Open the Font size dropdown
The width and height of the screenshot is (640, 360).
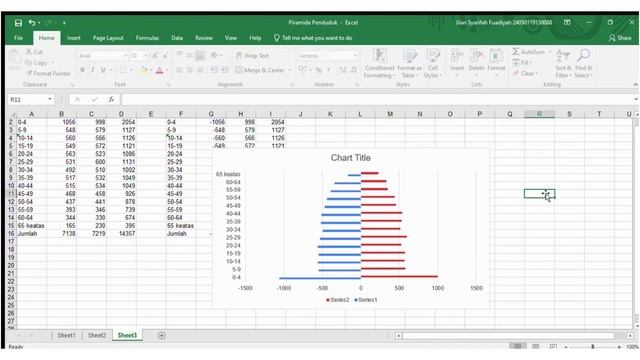(146, 56)
